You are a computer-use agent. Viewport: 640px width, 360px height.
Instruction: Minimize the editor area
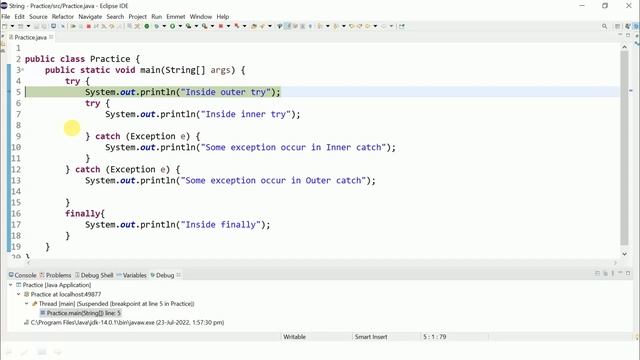point(620,35)
